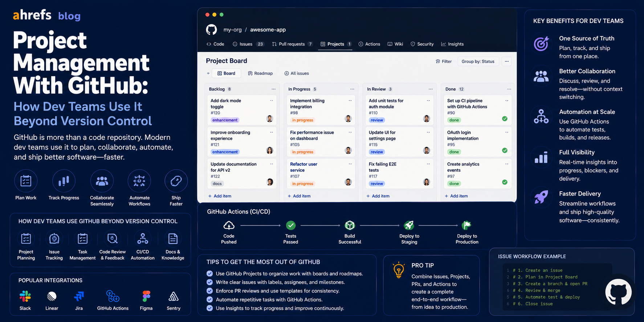Click the awesome-app repository link
The width and height of the screenshot is (644, 322).
[268, 30]
